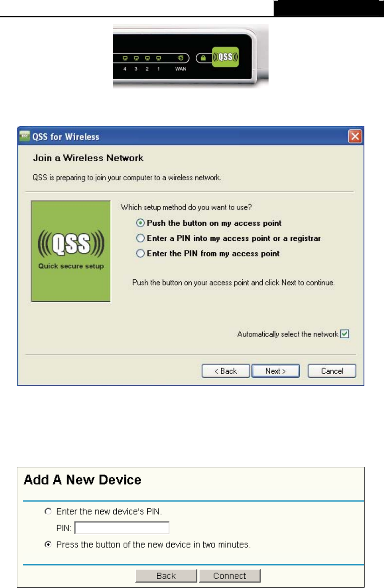Select Push the button on my access point

[x=140, y=223]
